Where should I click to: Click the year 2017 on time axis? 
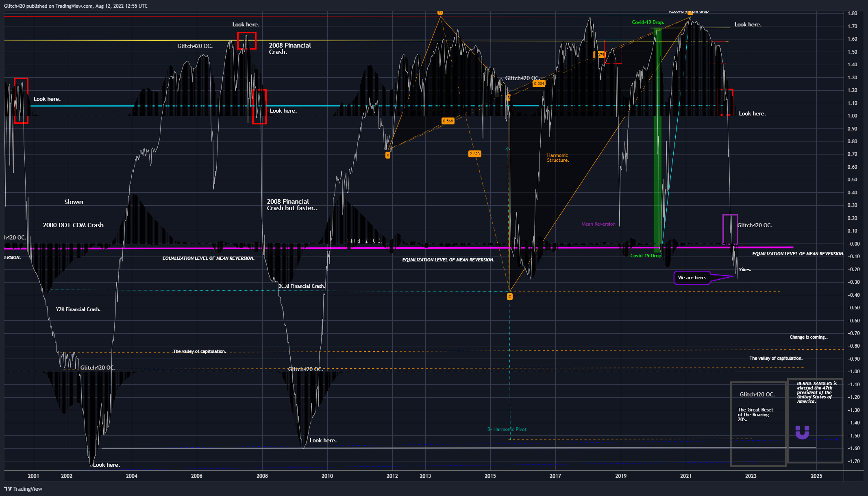pyautogui.click(x=555, y=476)
